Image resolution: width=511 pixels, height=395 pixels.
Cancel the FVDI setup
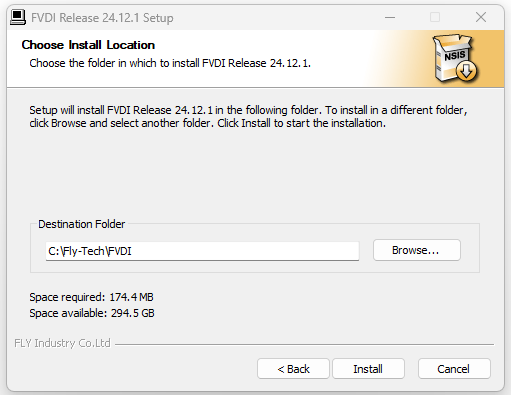click(454, 369)
